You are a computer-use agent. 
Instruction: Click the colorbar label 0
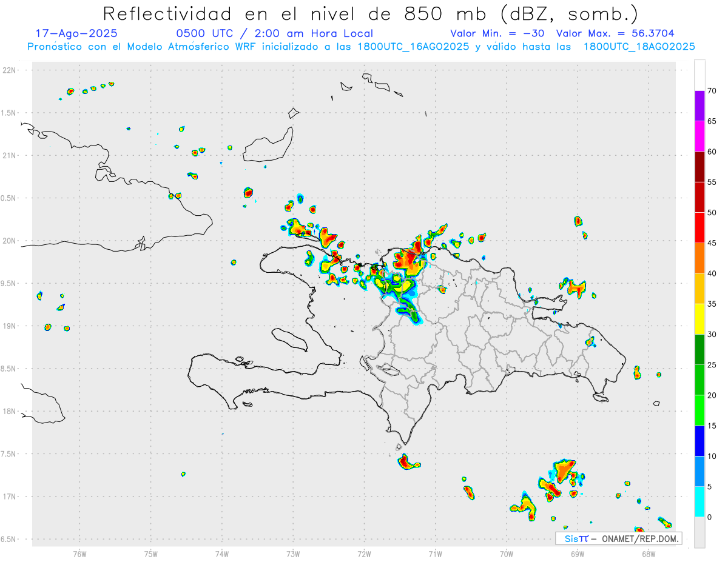[710, 517]
